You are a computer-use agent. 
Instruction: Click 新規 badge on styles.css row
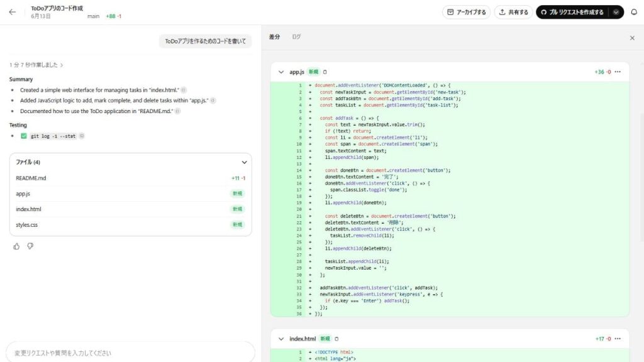(x=237, y=225)
